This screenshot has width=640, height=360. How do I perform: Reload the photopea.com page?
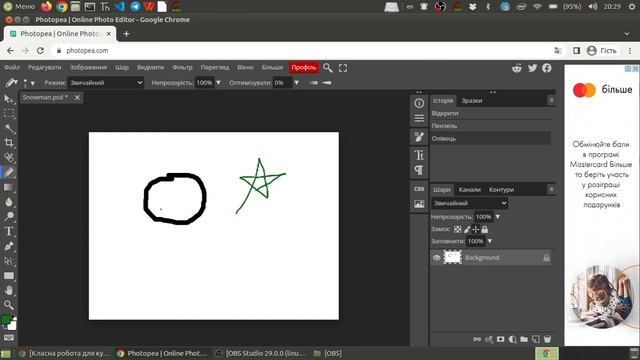coord(40,51)
